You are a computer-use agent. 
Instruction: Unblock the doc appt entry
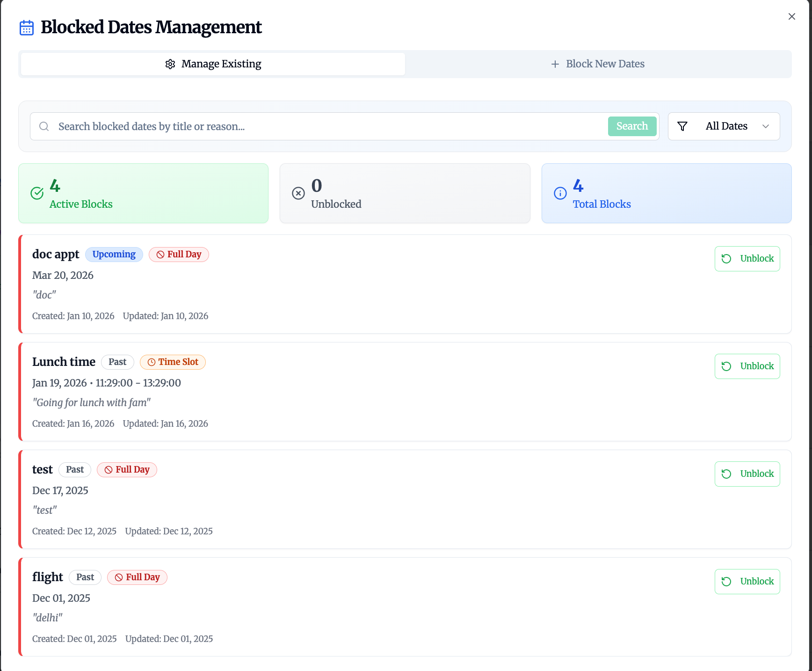pos(747,258)
